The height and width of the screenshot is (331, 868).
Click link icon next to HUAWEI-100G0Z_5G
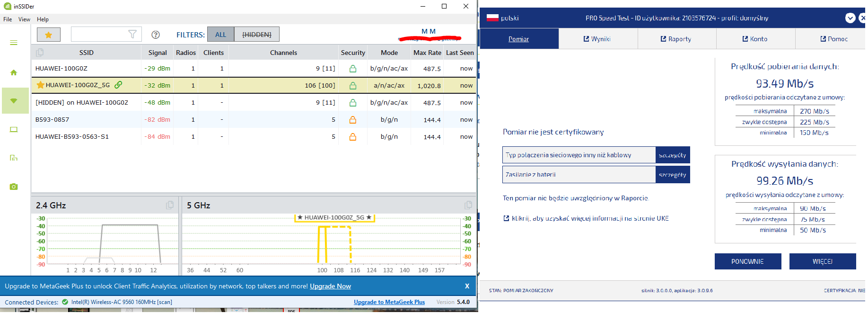point(118,85)
